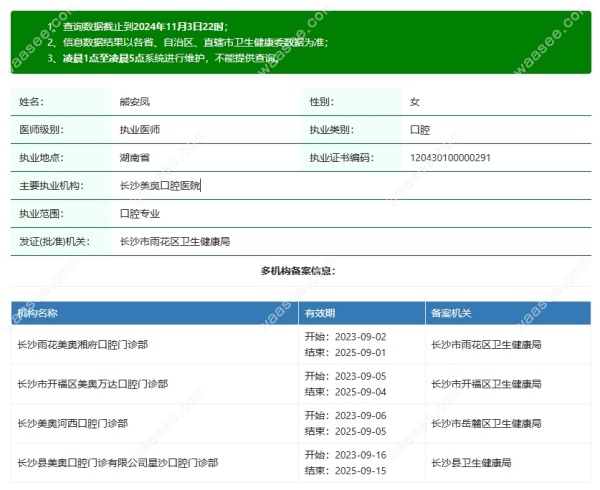The height and width of the screenshot is (490, 600).
Task: Click the start date 2023-09-05
Action: point(360,376)
